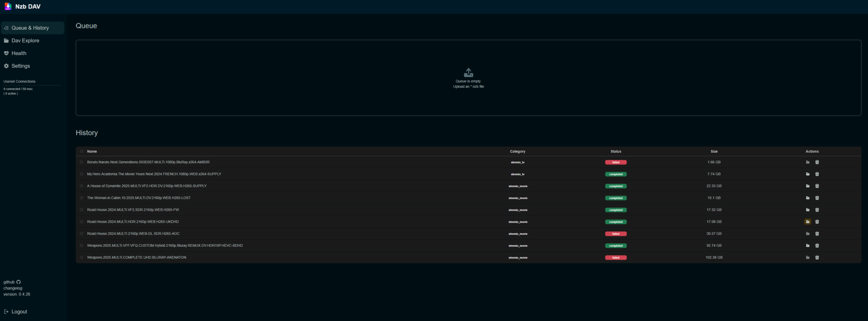
Task: Click the 92.74 GB size value
Action: (x=714, y=246)
